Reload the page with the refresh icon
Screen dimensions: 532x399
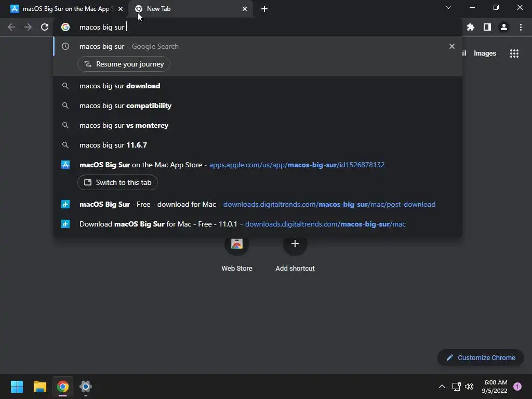pos(45,27)
